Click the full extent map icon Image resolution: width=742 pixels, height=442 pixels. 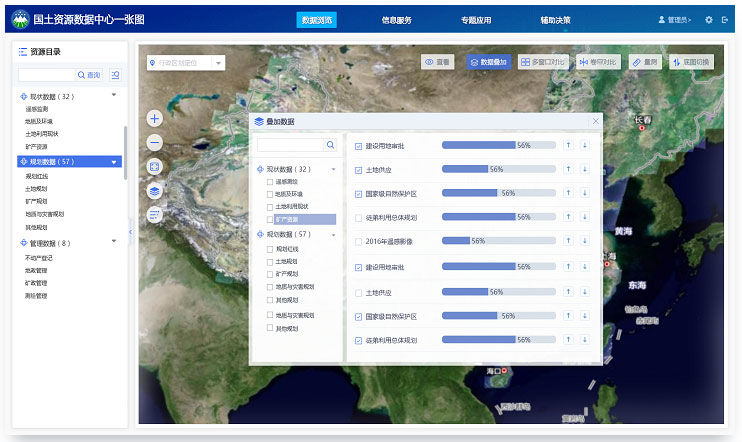pos(154,166)
